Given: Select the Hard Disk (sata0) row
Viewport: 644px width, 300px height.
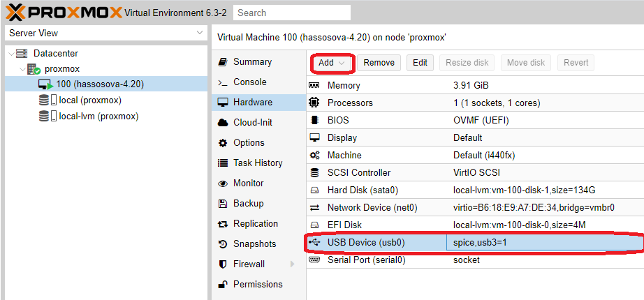Looking at the screenshot, I should pyautogui.click(x=475, y=190).
